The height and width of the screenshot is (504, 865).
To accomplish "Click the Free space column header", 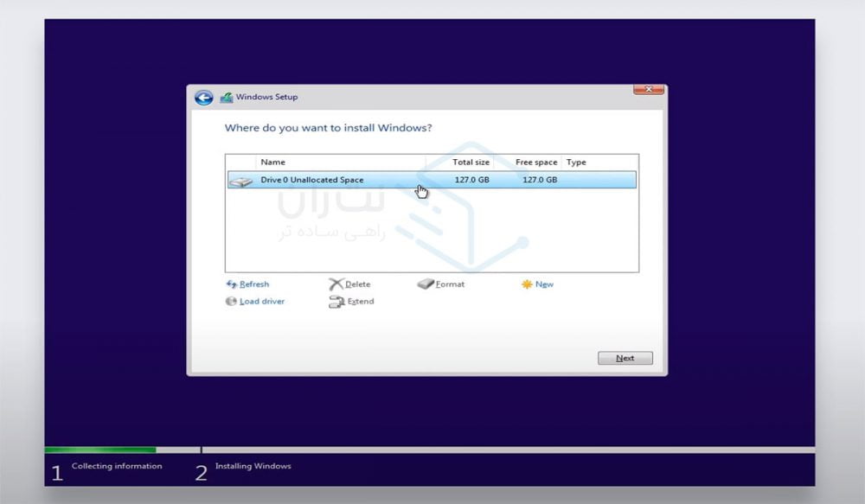I will click(x=536, y=163).
